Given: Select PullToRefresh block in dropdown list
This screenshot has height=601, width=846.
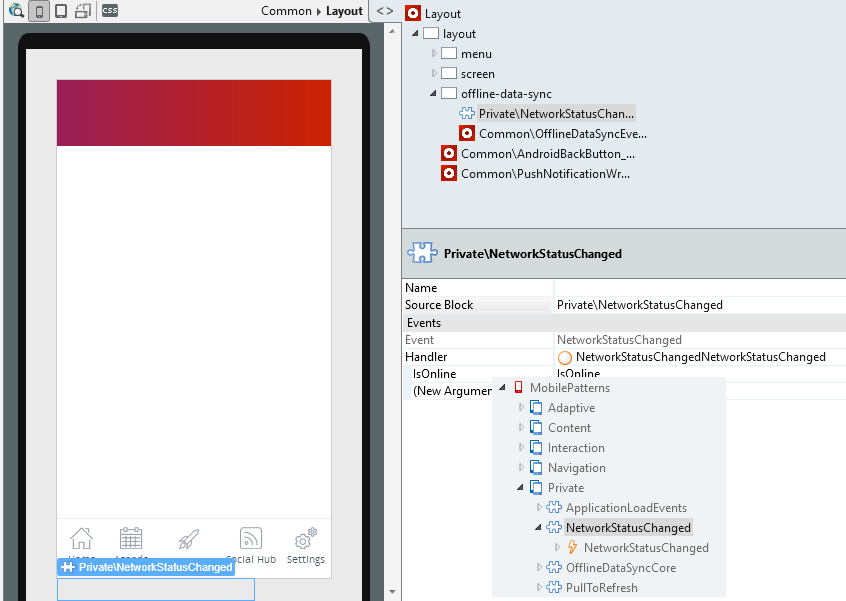Looking at the screenshot, I should coord(601,587).
